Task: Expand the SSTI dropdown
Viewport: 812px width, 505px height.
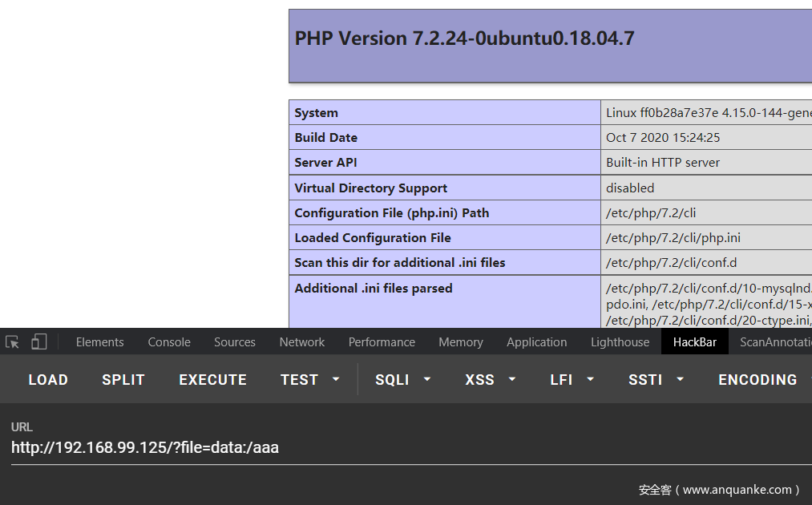Action: click(656, 380)
